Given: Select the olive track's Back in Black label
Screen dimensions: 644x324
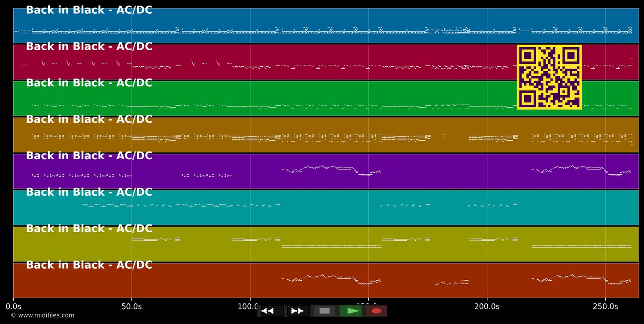Looking at the screenshot, I should click(x=89, y=229).
